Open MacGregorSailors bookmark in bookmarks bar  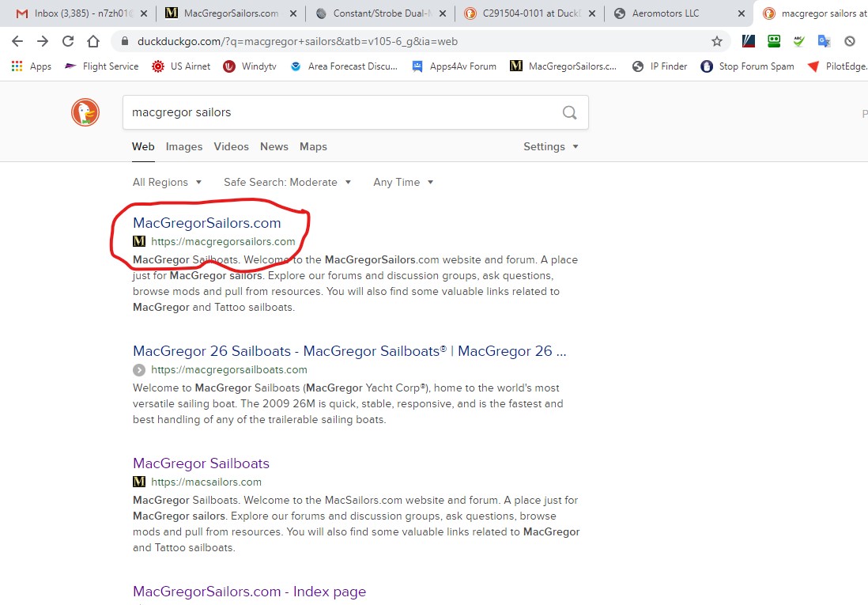[x=564, y=66]
